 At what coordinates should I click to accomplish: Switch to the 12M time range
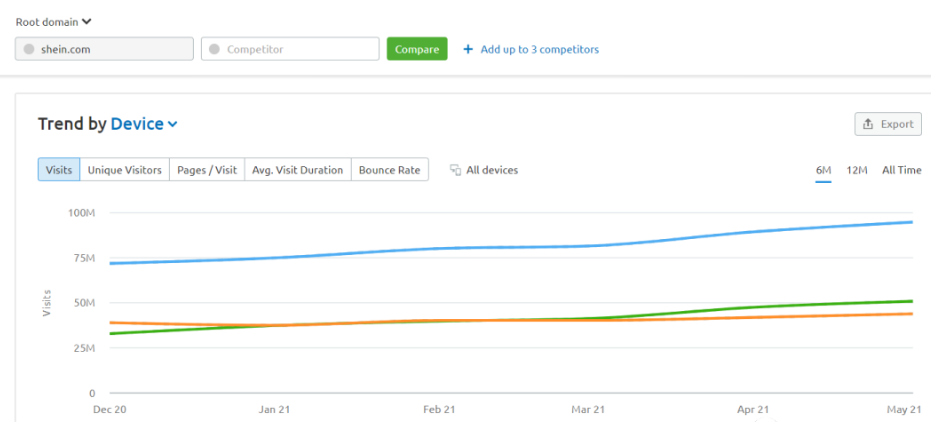tap(856, 170)
